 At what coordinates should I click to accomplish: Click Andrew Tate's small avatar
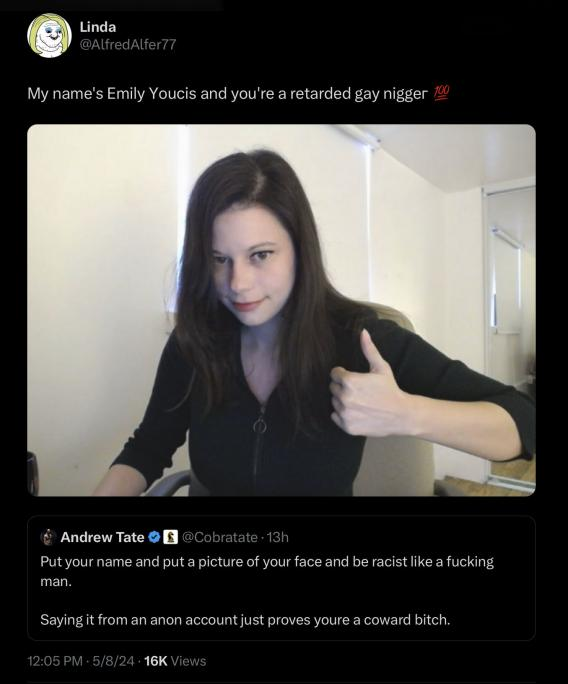pyautogui.click(x=48, y=537)
